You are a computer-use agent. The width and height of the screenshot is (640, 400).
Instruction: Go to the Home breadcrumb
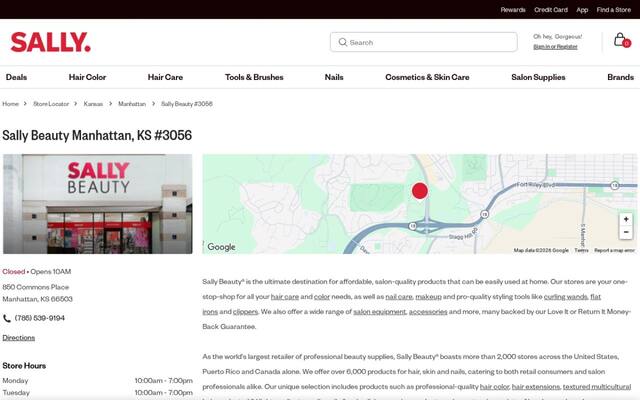coord(11,104)
